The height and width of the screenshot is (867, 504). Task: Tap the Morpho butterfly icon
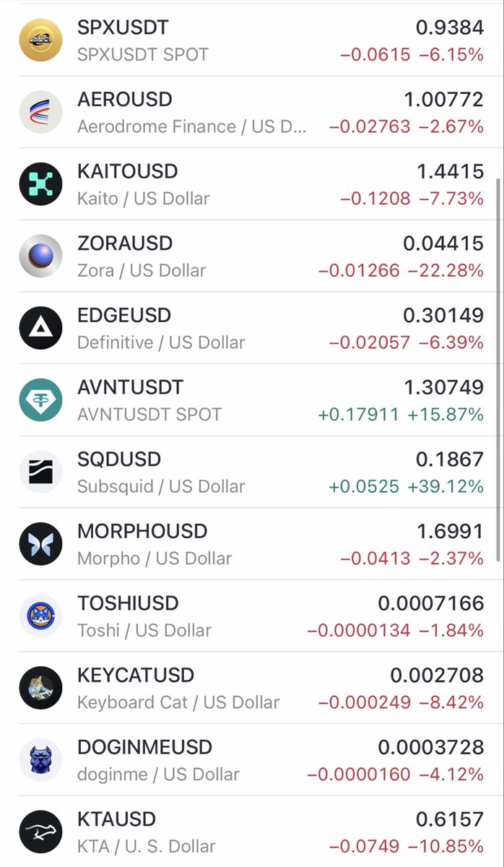(x=40, y=544)
